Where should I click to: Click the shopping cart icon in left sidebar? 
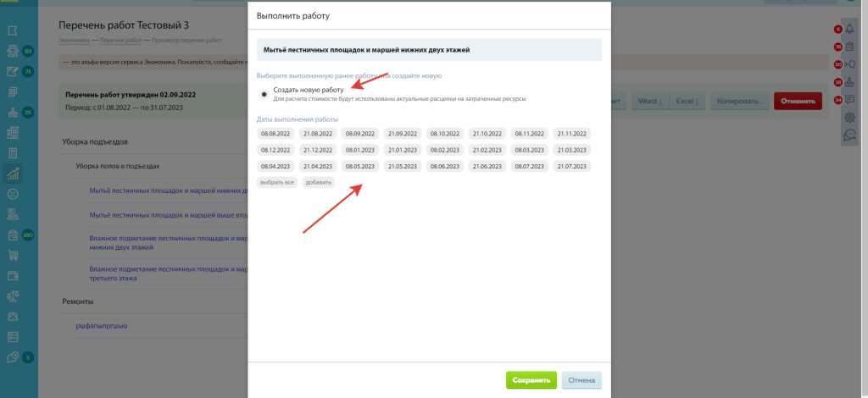coord(12,255)
